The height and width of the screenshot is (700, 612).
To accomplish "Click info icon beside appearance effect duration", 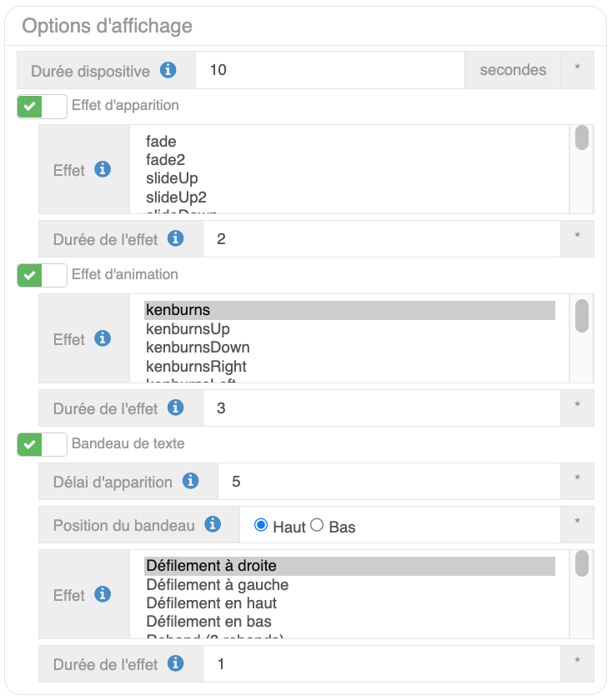I will (175, 239).
